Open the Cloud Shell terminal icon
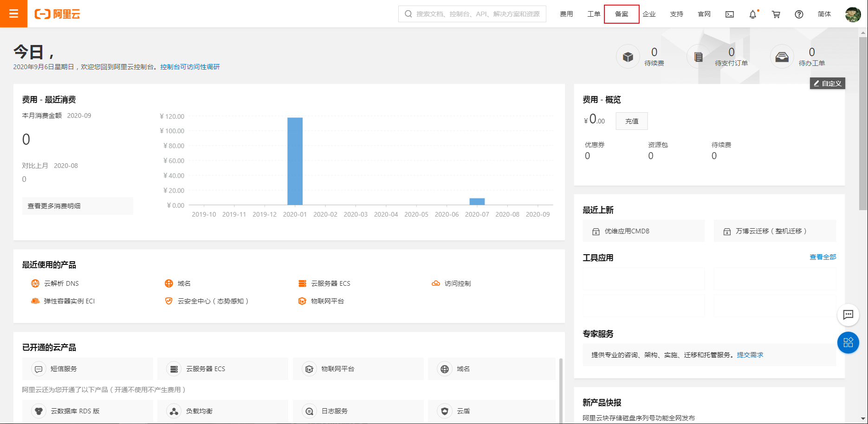 point(730,14)
